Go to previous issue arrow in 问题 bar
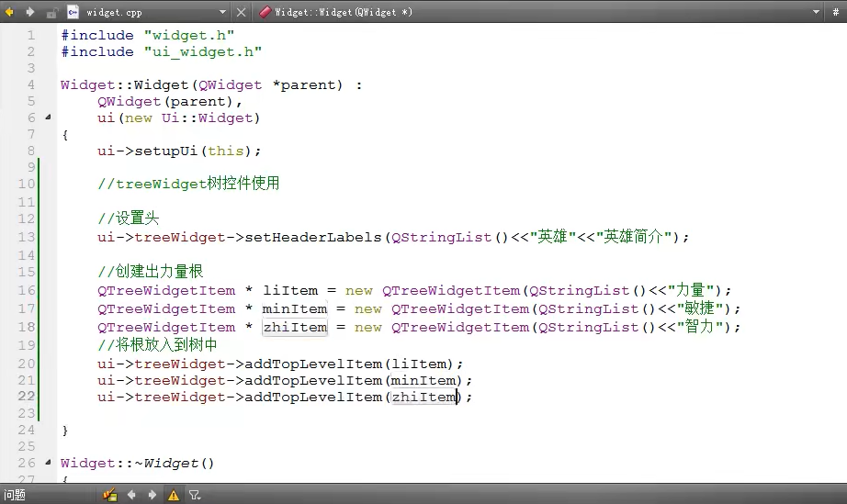This screenshot has width=847, height=504. 131,494
